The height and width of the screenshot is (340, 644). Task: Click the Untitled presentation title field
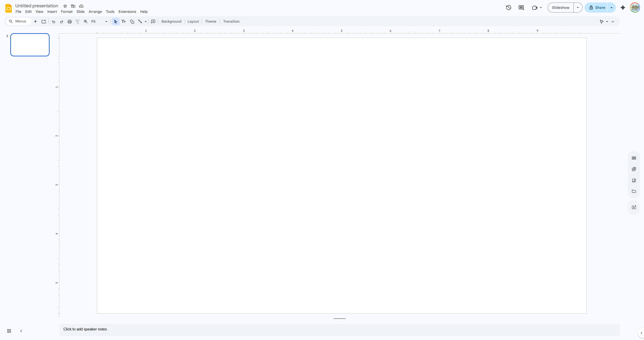pyautogui.click(x=37, y=6)
